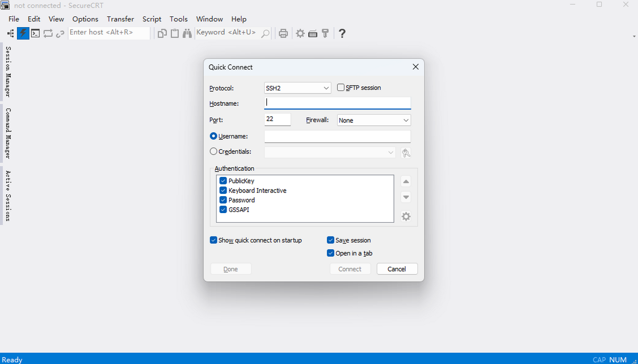Open the Firewall None dropdown
Image resolution: width=638 pixels, height=364 pixels.
tap(374, 120)
